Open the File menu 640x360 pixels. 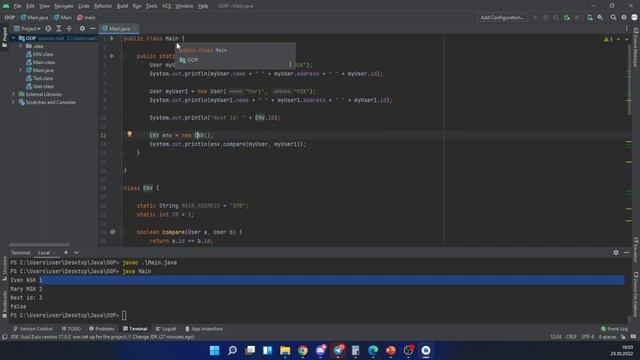[x=18, y=6]
